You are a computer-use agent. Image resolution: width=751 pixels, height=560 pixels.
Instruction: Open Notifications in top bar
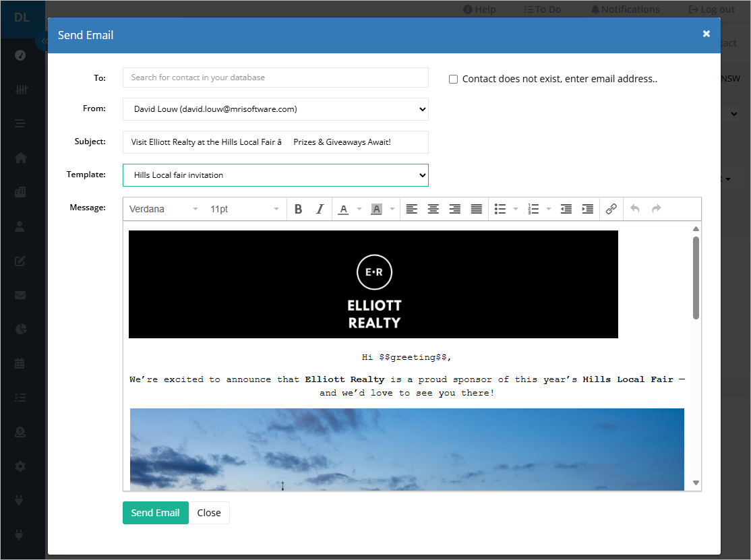(625, 9)
